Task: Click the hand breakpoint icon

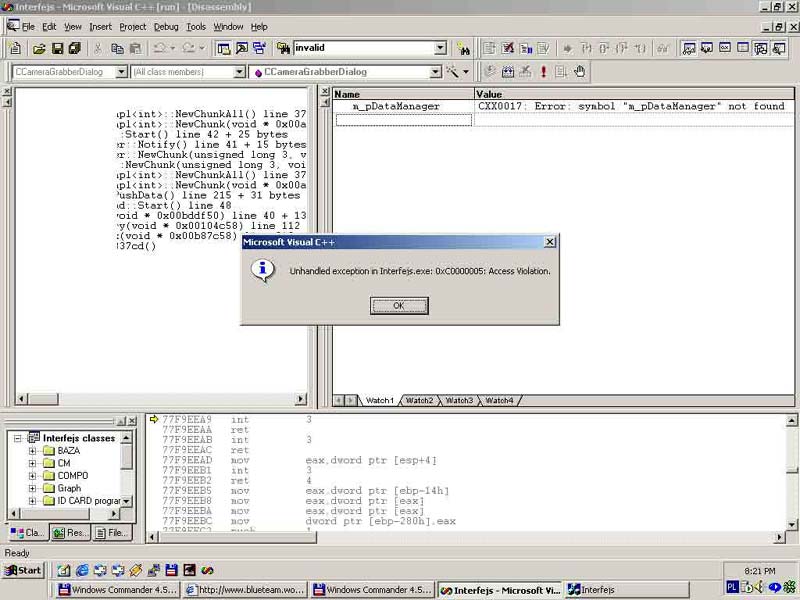Action: 580,72
